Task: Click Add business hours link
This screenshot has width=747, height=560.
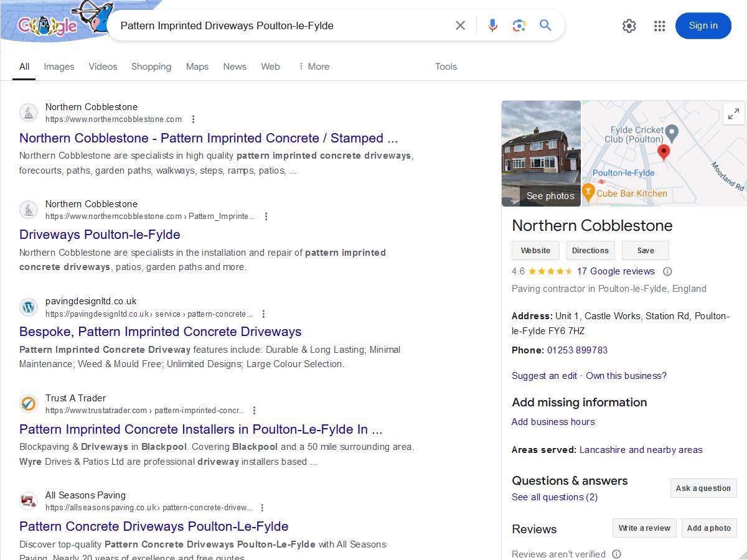Action: (x=553, y=422)
